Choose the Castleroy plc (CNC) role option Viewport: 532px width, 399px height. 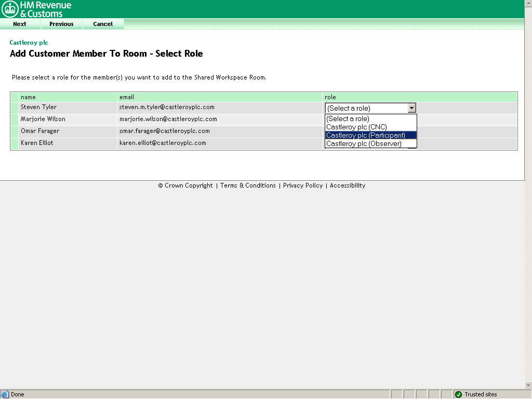356,127
